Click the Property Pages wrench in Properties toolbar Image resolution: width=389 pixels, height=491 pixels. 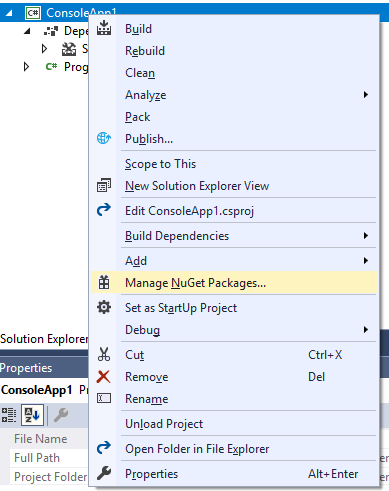[61, 415]
